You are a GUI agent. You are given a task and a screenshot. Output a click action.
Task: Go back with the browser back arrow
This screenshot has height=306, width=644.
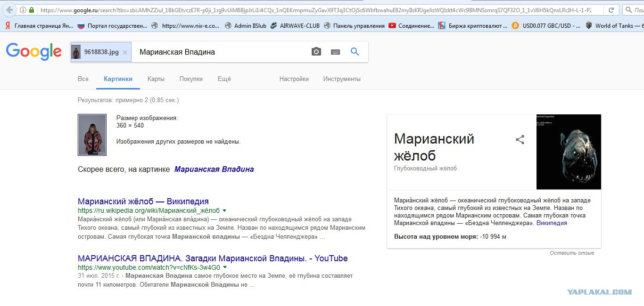click(8, 9)
